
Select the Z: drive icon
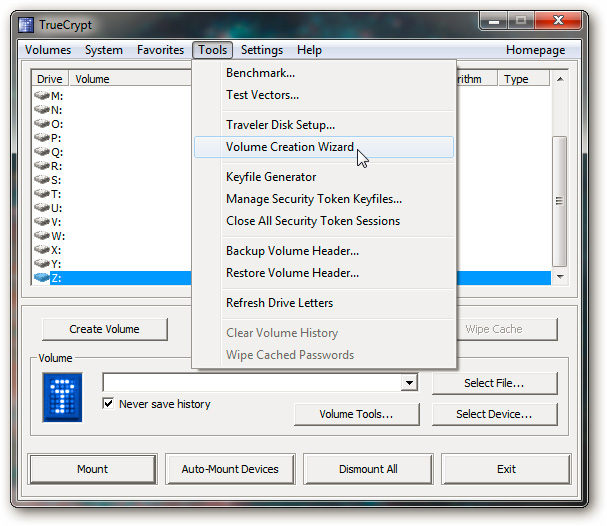click(x=42, y=278)
